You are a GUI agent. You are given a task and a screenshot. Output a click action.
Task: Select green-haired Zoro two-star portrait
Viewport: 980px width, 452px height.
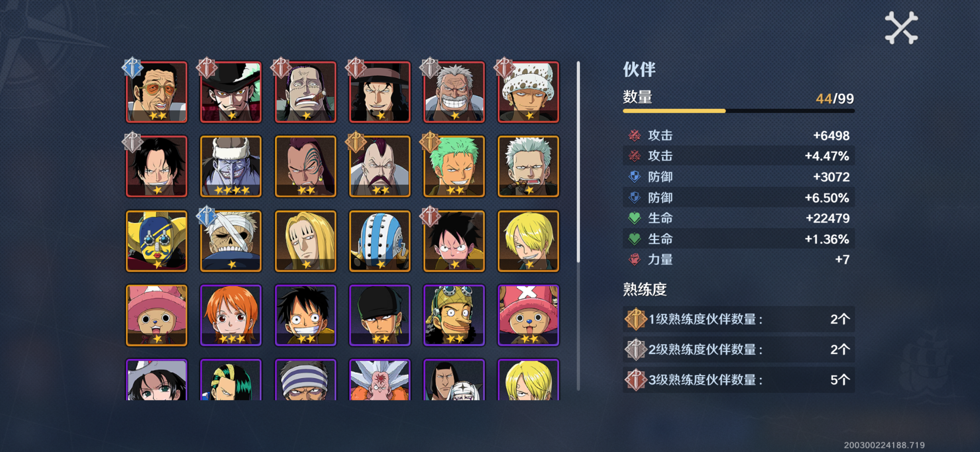tap(454, 166)
